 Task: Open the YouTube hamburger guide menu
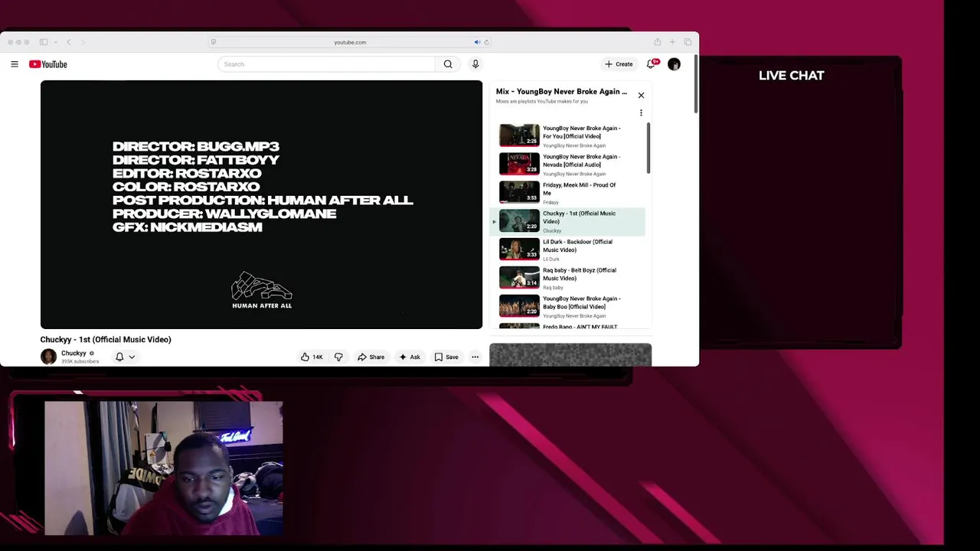(15, 64)
